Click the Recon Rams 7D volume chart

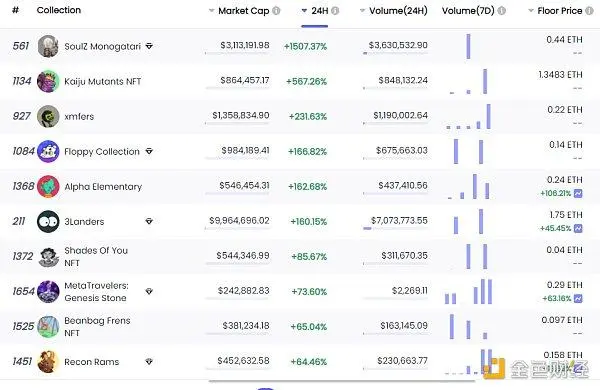(469, 362)
